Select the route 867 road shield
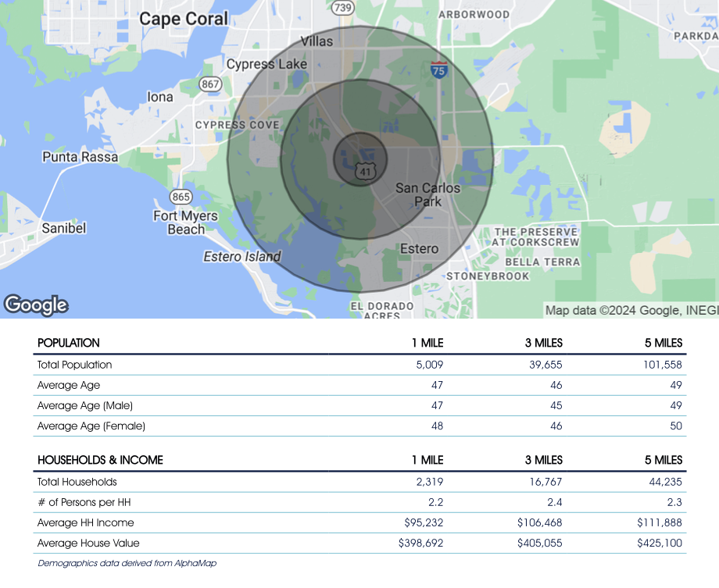Viewport: 719px width, 588px height. [209, 84]
